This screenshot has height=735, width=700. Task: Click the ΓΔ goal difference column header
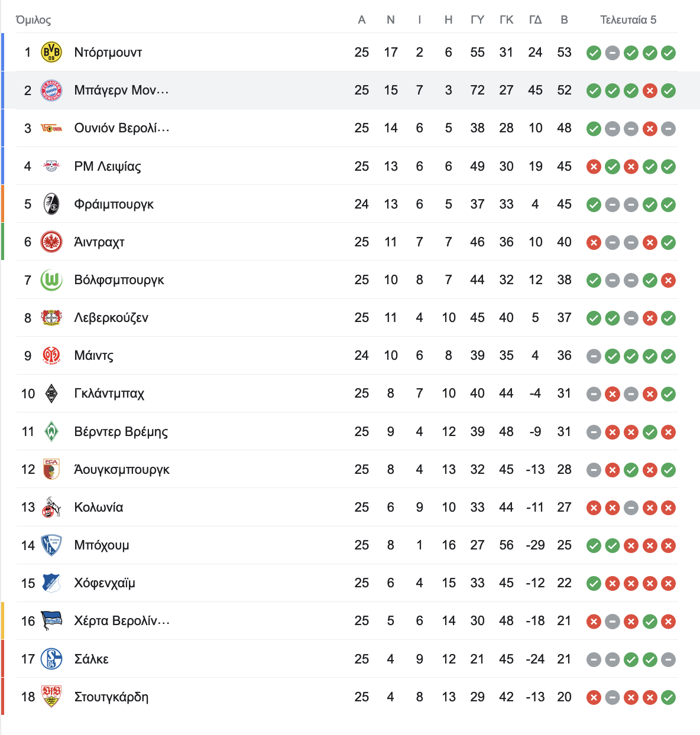tap(536, 19)
